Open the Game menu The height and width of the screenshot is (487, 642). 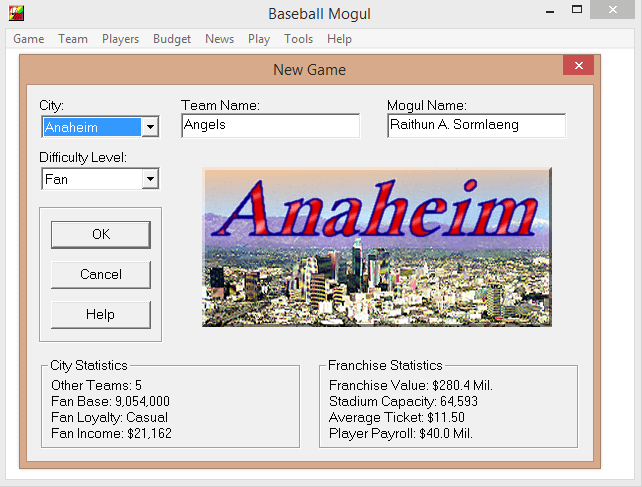click(x=29, y=39)
